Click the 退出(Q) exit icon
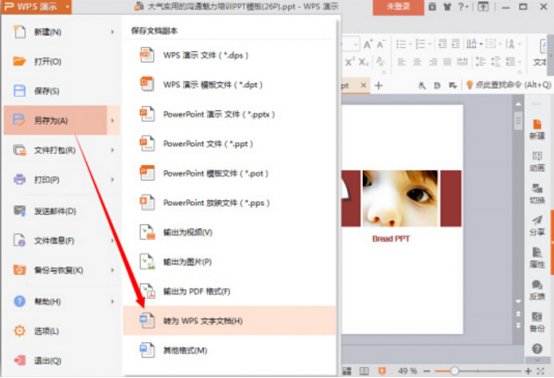Image resolution: width=554 pixels, height=378 pixels. pos(19,360)
